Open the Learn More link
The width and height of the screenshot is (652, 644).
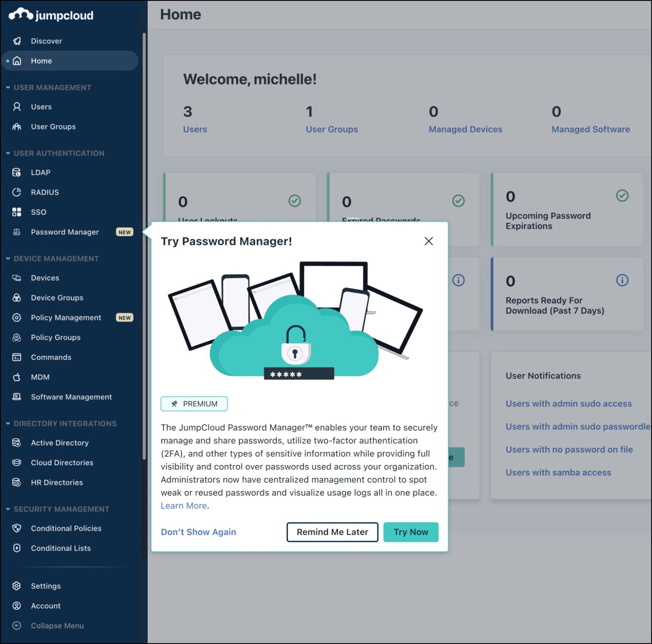(x=183, y=505)
